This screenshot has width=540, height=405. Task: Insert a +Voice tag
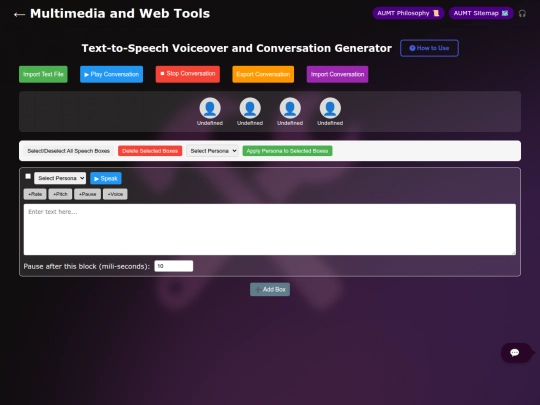pyautogui.click(x=115, y=194)
